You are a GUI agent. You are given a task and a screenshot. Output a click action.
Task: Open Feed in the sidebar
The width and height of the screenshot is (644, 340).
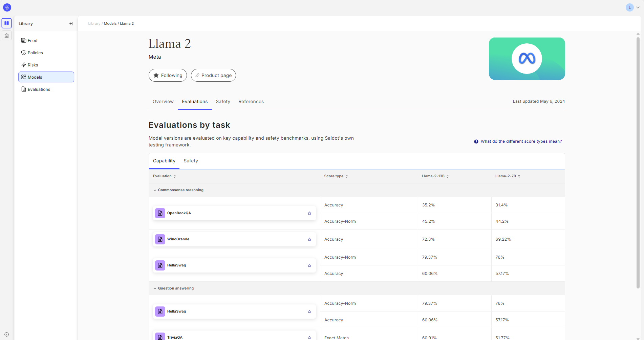pyautogui.click(x=46, y=40)
